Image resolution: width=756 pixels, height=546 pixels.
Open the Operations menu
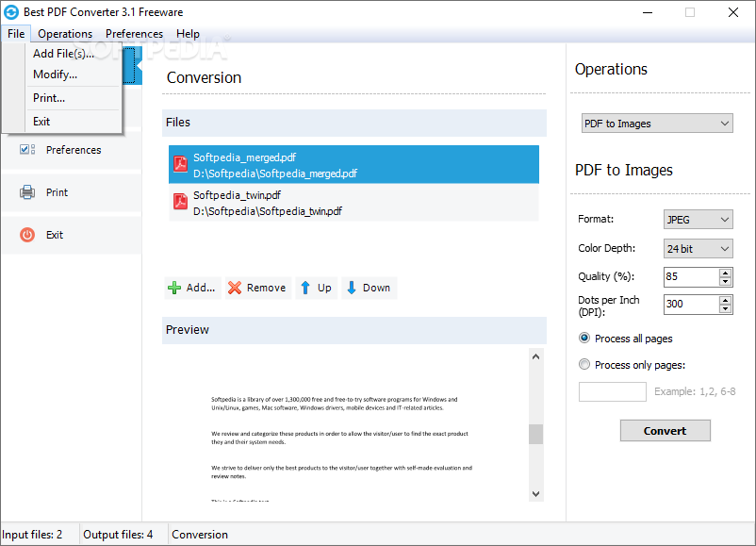[x=65, y=34]
